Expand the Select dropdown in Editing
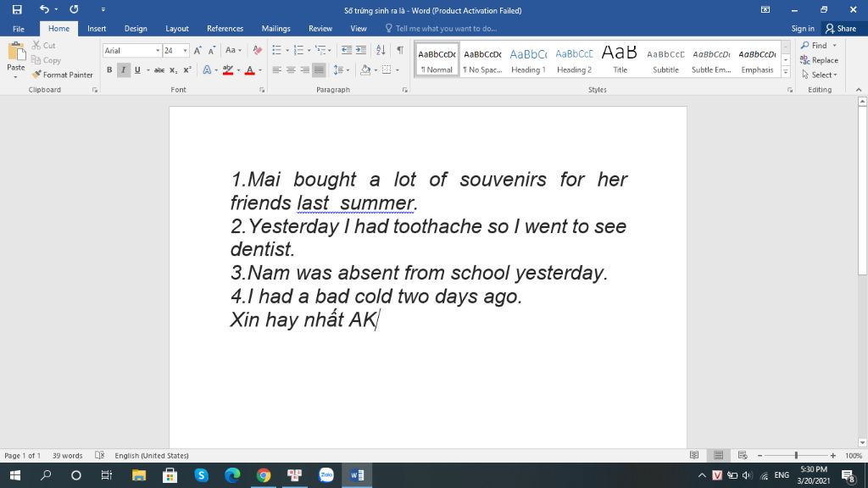This screenshot has width=868, height=488. click(820, 75)
